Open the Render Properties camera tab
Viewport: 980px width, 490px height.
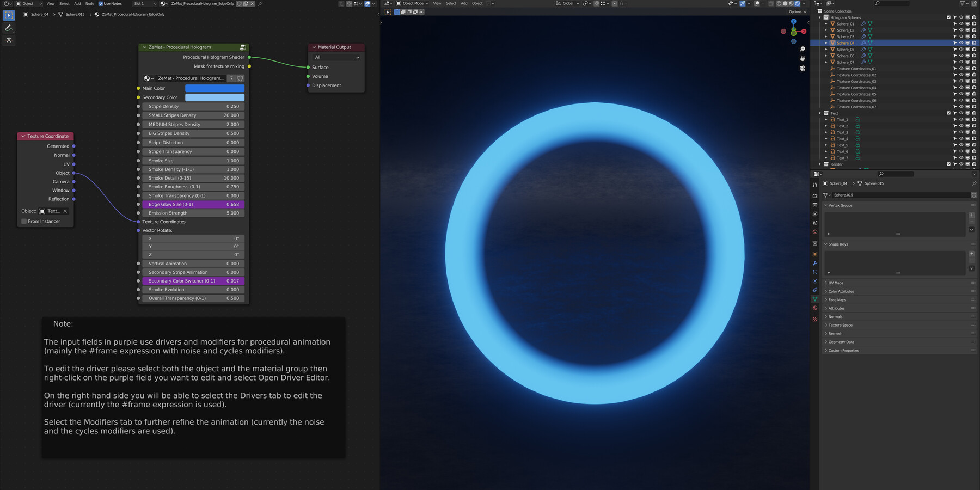coord(816,196)
